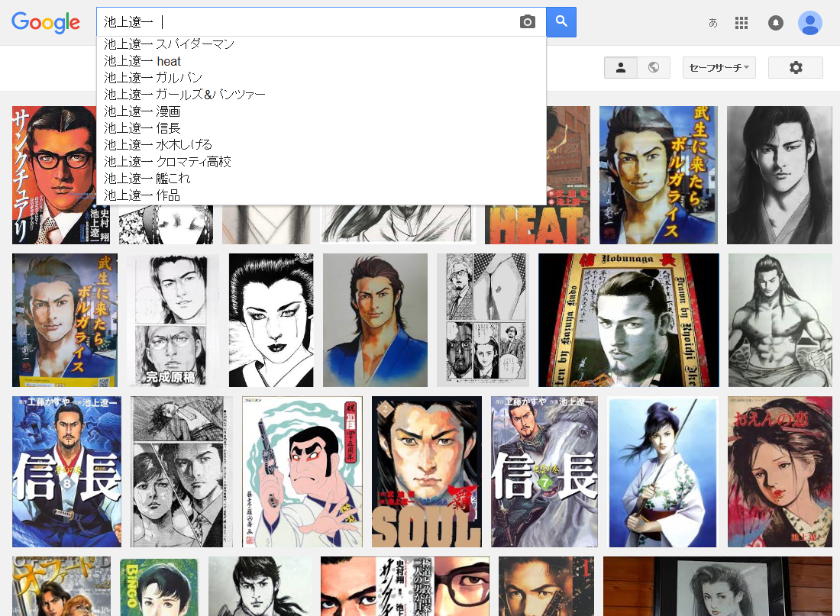Open the 完成原稿 manga page thumbnail
The image size is (840, 616).
click(173, 321)
